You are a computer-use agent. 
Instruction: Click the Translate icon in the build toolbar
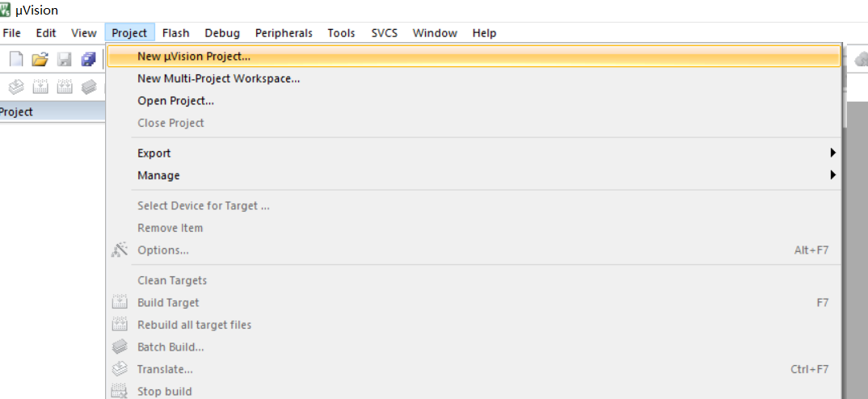click(17, 86)
